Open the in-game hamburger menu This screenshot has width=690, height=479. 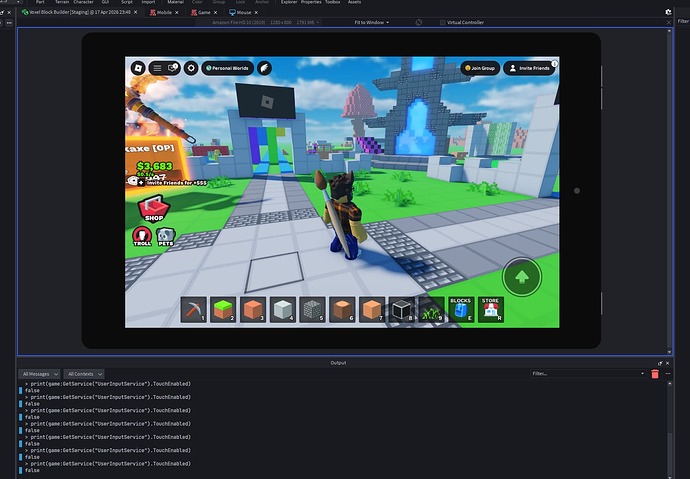tap(157, 68)
